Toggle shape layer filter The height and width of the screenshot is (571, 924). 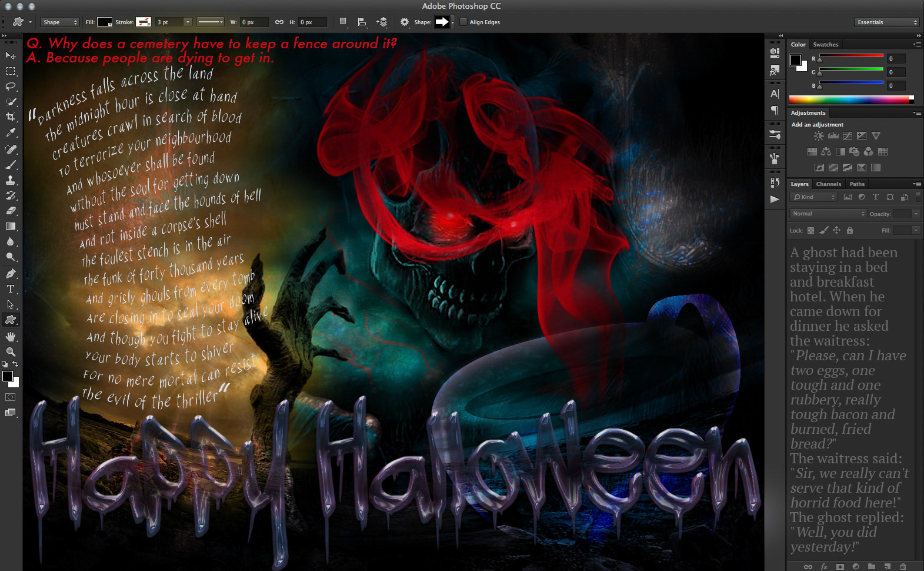click(x=890, y=197)
